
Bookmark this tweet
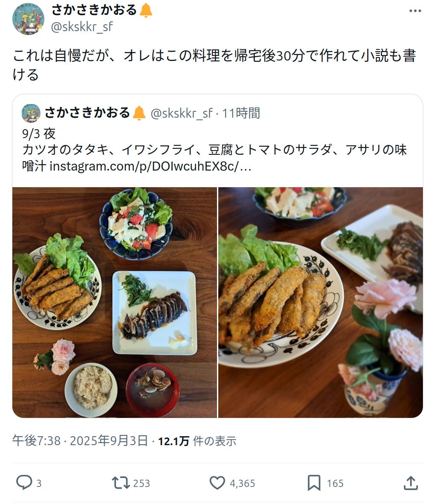314,483
